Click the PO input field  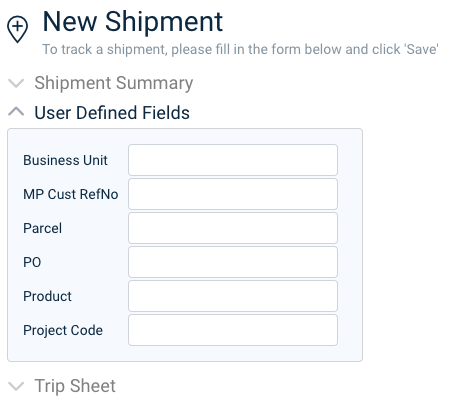point(233,262)
